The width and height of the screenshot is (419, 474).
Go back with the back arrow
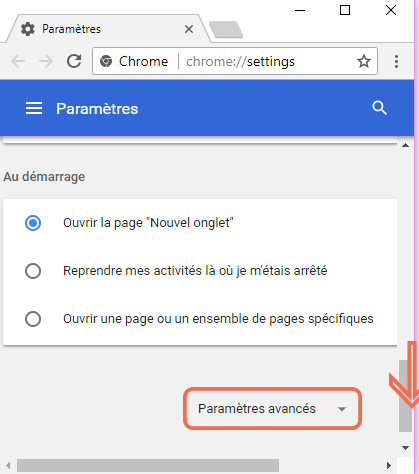tap(18, 61)
